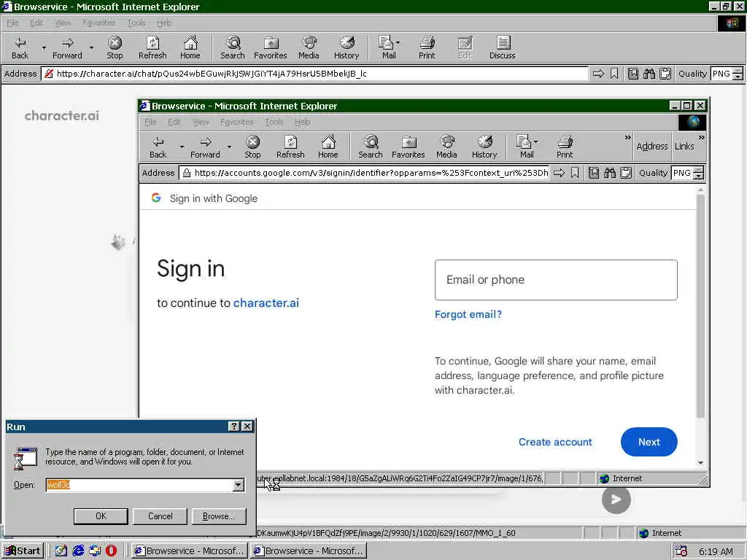The height and width of the screenshot is (560, 747).
Task: Open History in the outer browser toolbar
Action: [x=347, y=47]
